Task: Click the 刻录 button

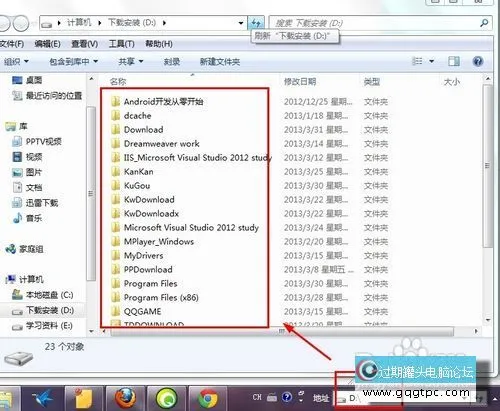Action: pos(172,61)
